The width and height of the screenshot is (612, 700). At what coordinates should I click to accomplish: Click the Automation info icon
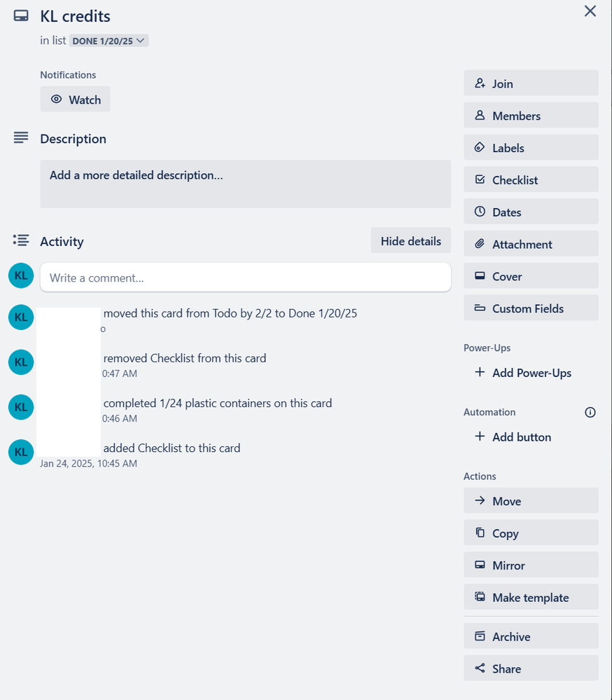590,412
